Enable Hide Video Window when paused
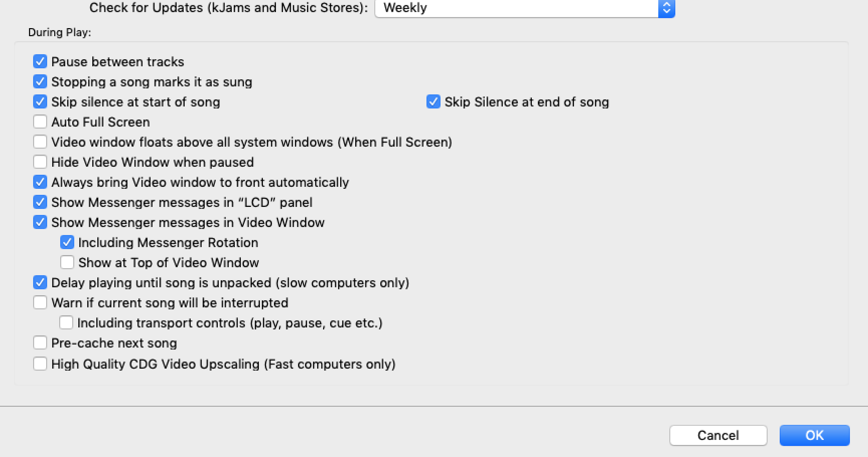 pos(40,162)
